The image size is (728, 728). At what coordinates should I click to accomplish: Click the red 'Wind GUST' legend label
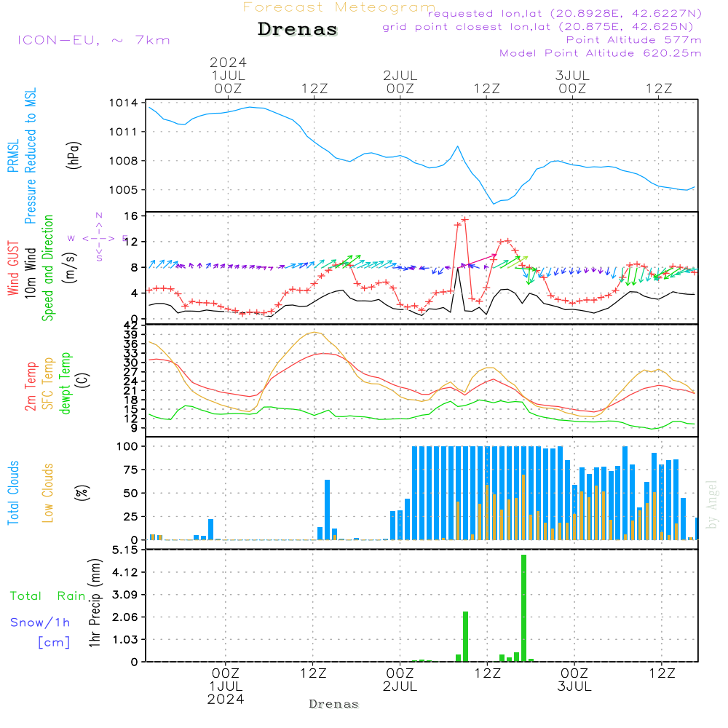click(x=13, y=269)
